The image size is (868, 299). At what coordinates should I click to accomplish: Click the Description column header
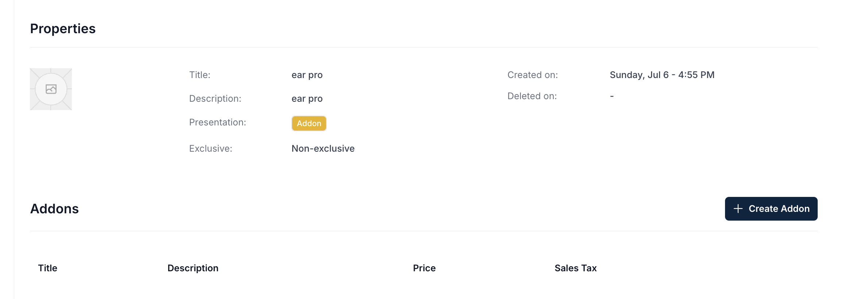[x=193, y=268]
